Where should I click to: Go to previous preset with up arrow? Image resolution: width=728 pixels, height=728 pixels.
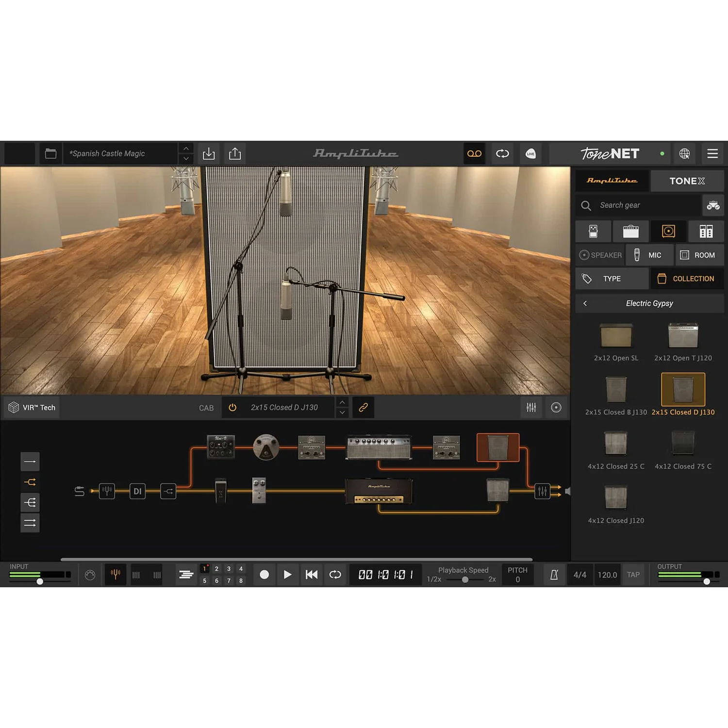click(186, 149)
